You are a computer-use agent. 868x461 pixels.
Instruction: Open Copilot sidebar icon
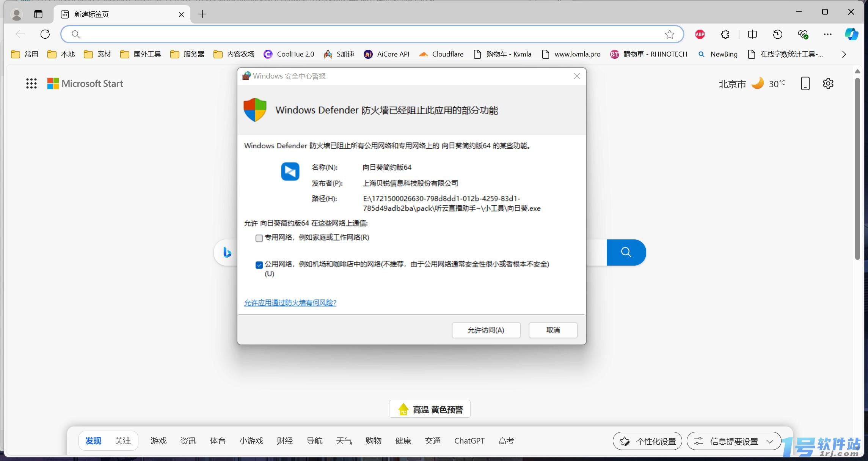[851, 34]
